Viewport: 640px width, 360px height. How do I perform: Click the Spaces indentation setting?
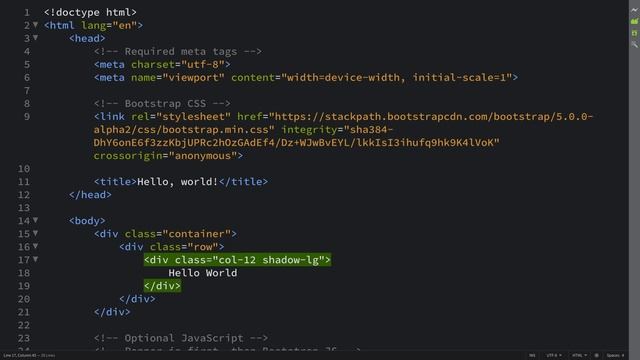(615, 356)
